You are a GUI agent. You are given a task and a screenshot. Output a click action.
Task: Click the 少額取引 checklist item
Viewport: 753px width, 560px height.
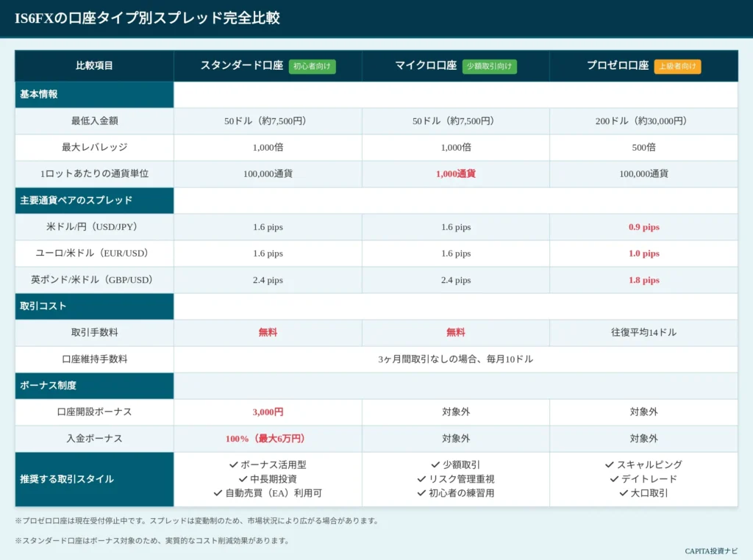pyautogui.click(x=456, y=465)
